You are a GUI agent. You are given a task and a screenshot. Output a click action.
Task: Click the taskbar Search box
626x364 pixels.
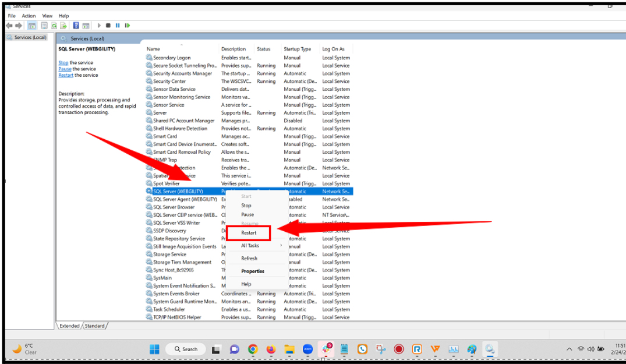tap(186, 349)
